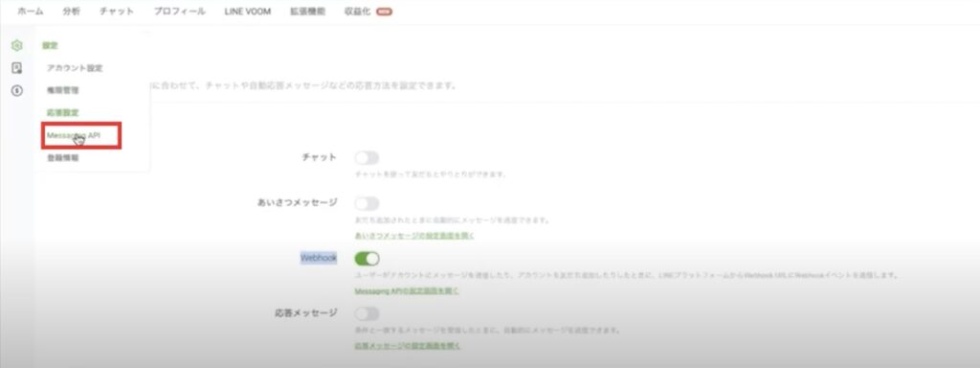Open the あいさつメッセージの設定画面を開く link
Viewport: 980px width, 368px height.
pyautogui.click(x=414, y=236)
